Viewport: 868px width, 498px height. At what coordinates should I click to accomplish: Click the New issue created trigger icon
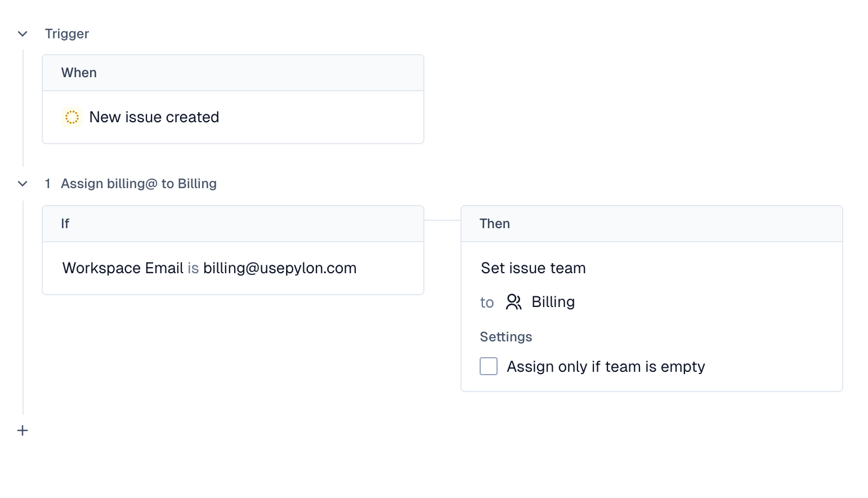click(x=72, y=117)
